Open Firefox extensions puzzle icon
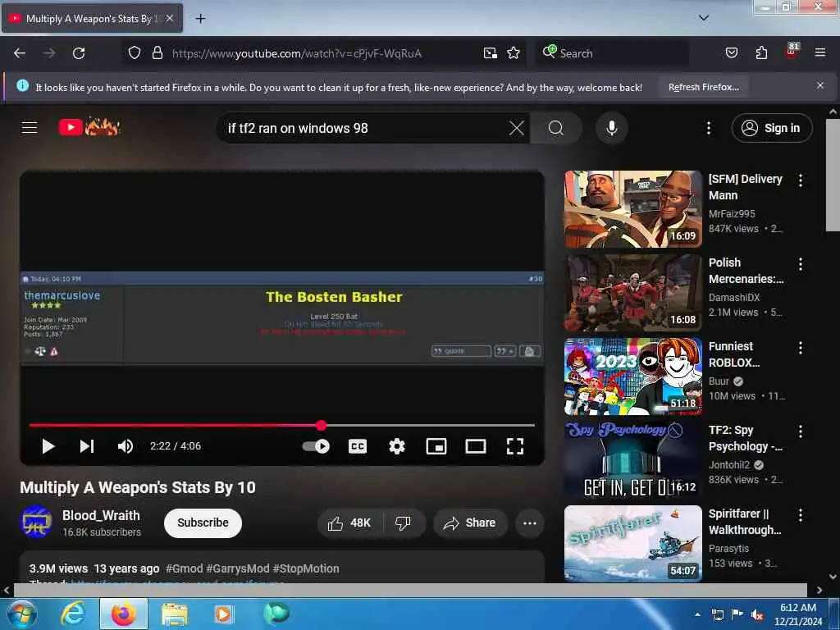The width and height of the screenshot is (840, 630). coord(761,53)
